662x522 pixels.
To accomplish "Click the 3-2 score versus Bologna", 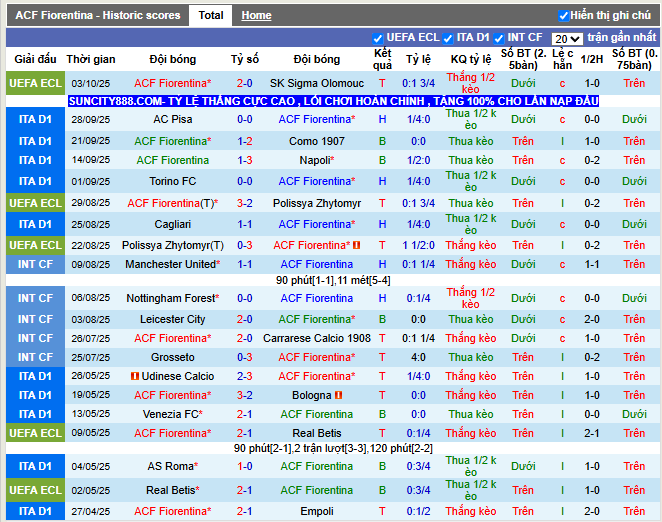I will click(244, 395).
